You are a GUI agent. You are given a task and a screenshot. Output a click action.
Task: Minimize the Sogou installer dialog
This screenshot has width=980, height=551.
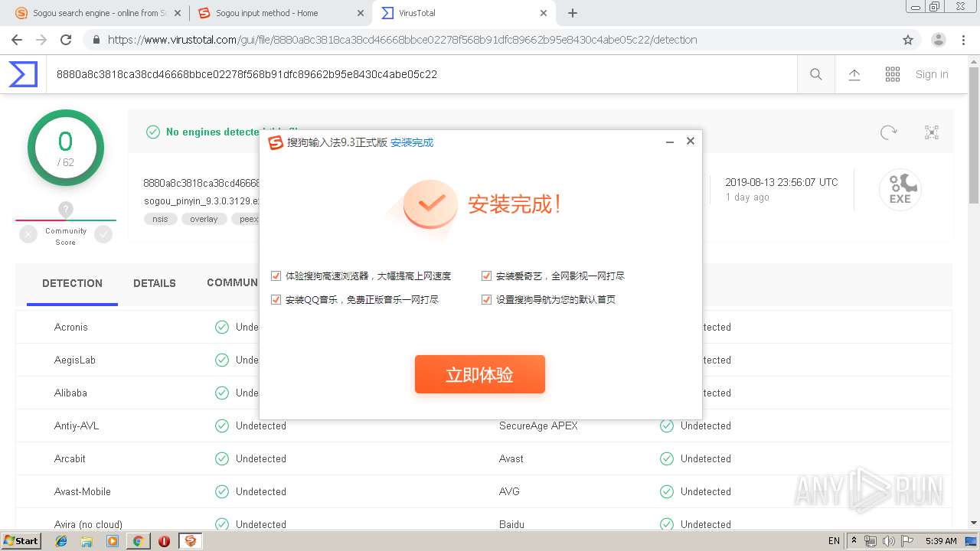tap(670, 142)
